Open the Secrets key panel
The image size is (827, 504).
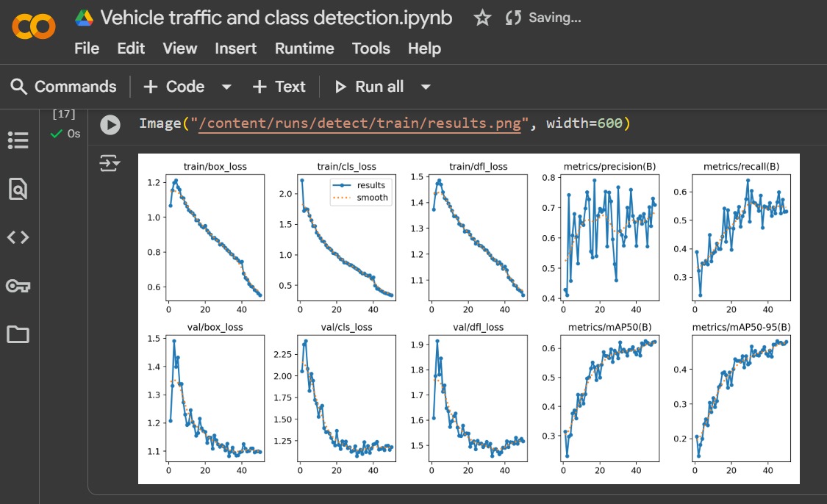(18, 286)
